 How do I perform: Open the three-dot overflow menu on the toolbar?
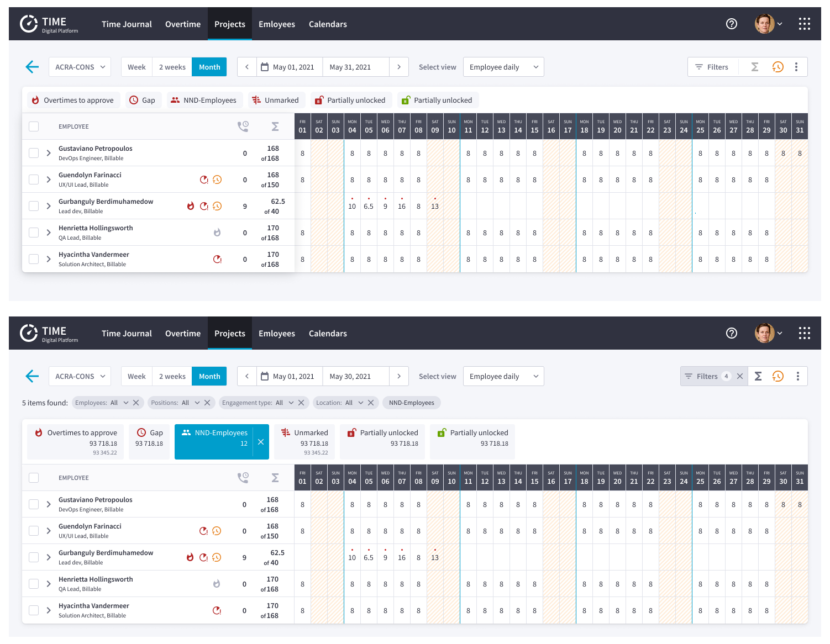[x=796, y=67]
